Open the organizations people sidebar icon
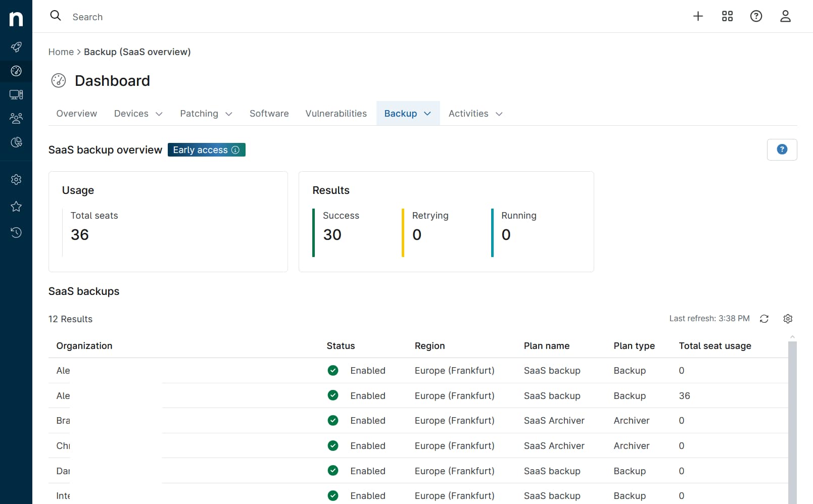 [16, 118]
